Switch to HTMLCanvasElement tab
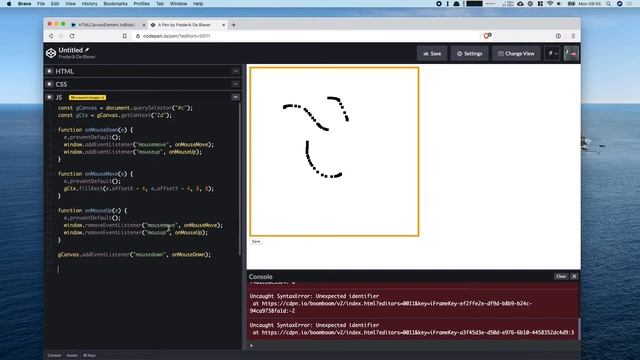Viewport: 640px width, 360px height. pyautogui.click(x=106, y=25)
